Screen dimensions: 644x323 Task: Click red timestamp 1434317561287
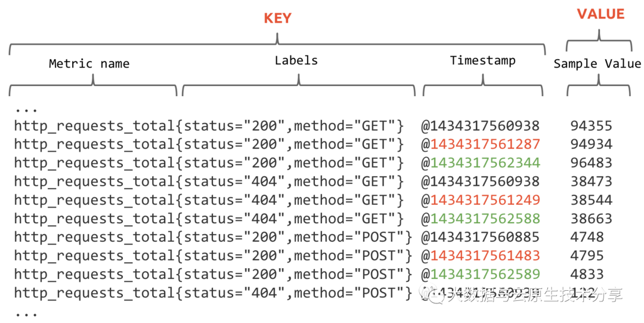(x=485, y=144)
